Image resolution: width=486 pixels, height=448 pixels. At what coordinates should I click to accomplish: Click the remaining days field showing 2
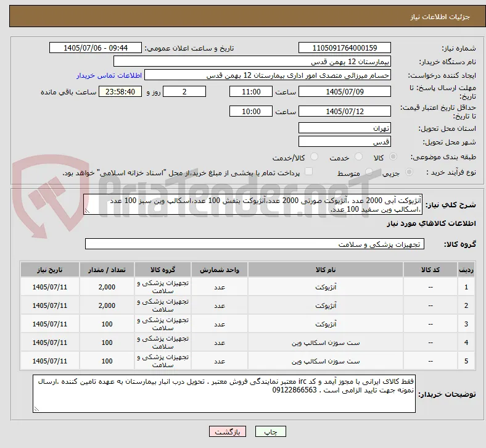184,92
